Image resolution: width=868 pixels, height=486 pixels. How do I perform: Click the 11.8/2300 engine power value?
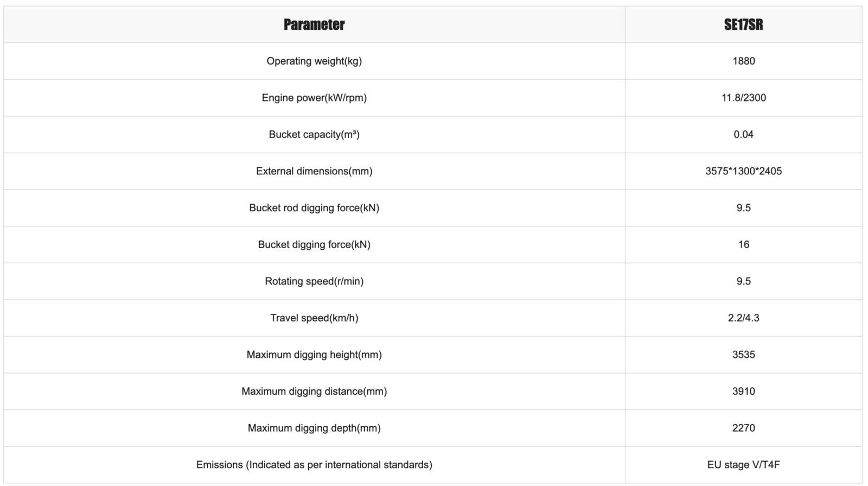pyautogui.click(x=743, y=98)
